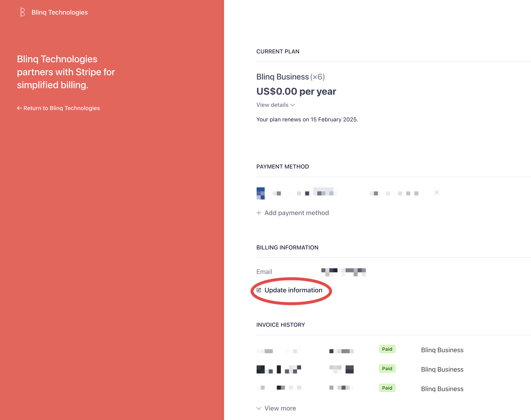The height and width of the screenshot is (420, 531).
Task: Click the chevron beside View more
Action: pos(259,408)
